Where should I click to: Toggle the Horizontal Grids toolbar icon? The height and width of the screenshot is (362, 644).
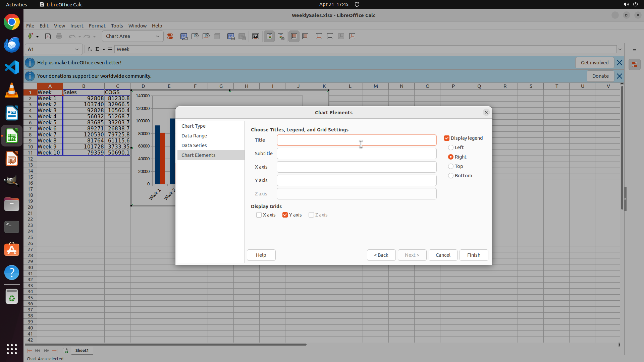[294, 36]
